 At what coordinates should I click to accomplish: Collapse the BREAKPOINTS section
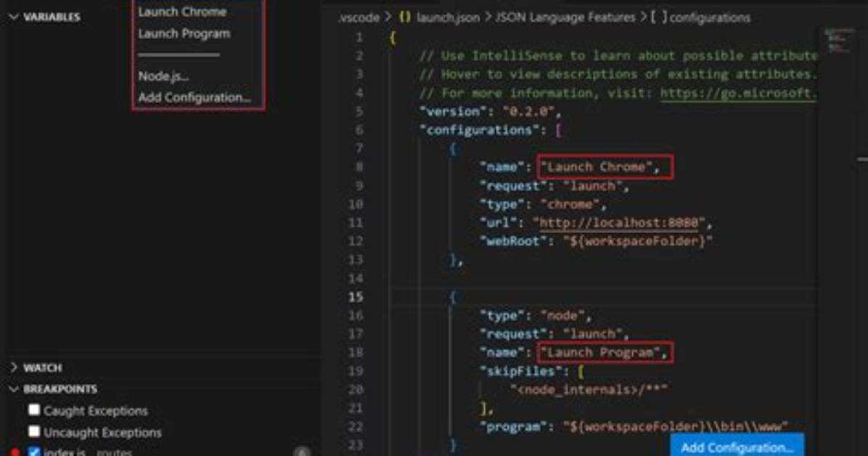13,389
